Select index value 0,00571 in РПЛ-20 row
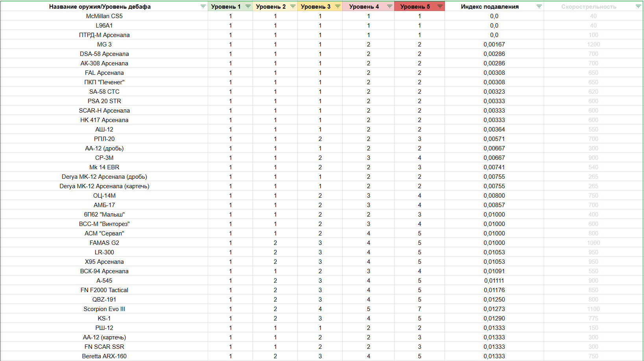 494,139
